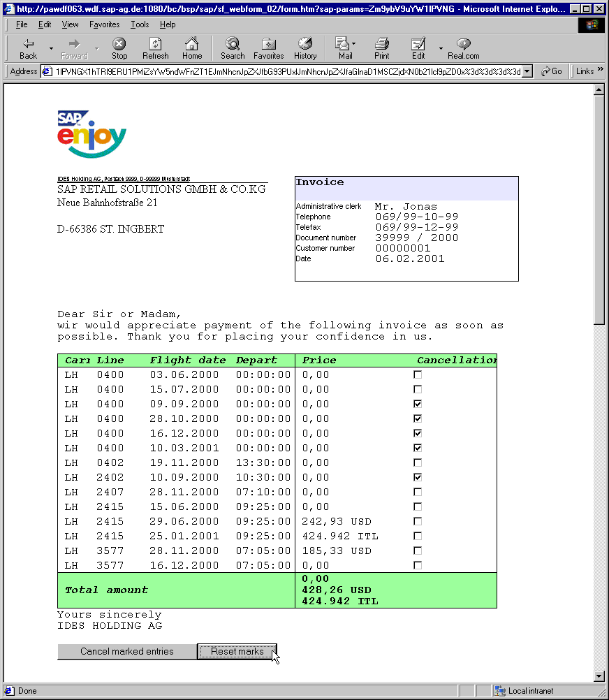This screenshot has width=609, height=700.
Task: Check cancellation for LH 0402 19.11.2000
Action: click(418, 463)
